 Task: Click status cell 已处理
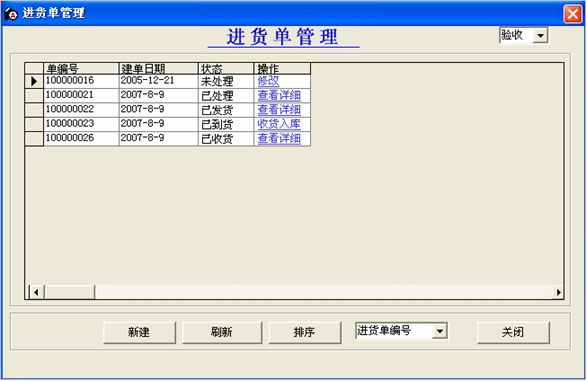(226, 95)
